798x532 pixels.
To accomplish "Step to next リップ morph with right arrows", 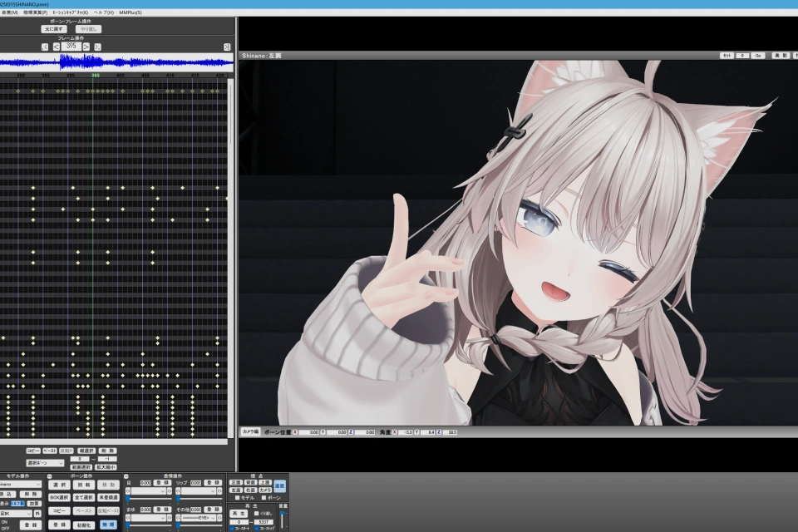I will [x=219, y=491].
